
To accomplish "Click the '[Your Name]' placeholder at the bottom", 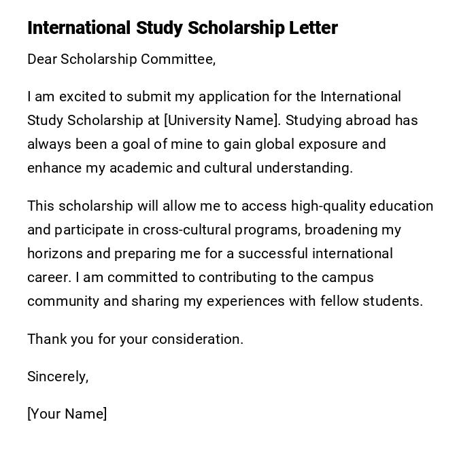I will click(67, 414).
